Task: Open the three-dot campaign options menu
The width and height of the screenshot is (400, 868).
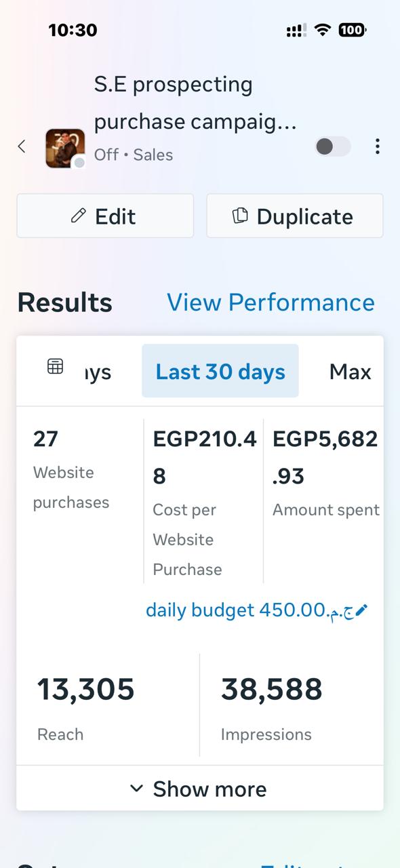Action: pyautogui.click(x=377, y=146)
